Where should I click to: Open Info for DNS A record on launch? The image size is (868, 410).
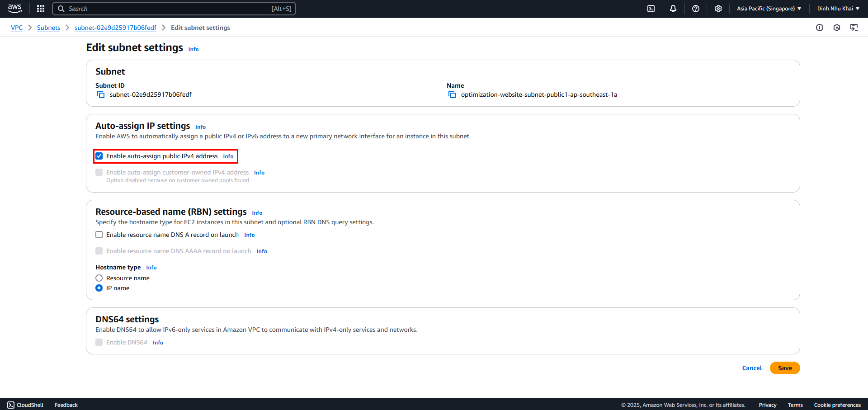tap(250, 235)
